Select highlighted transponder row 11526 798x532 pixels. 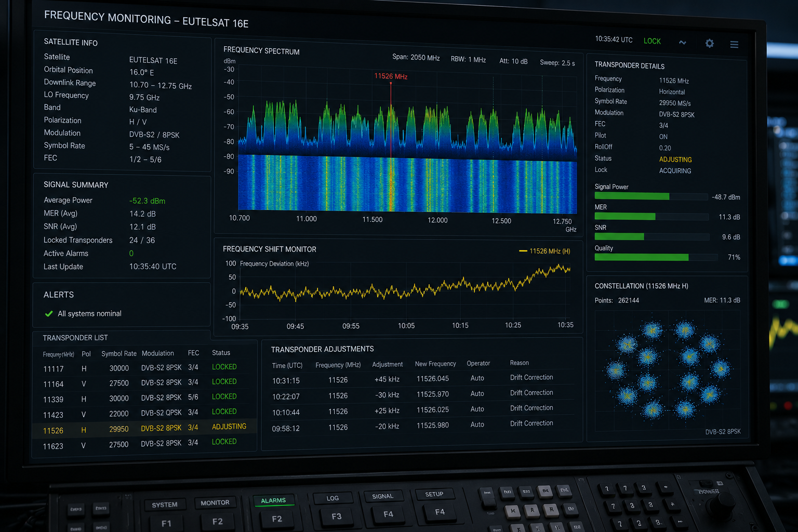144,429
